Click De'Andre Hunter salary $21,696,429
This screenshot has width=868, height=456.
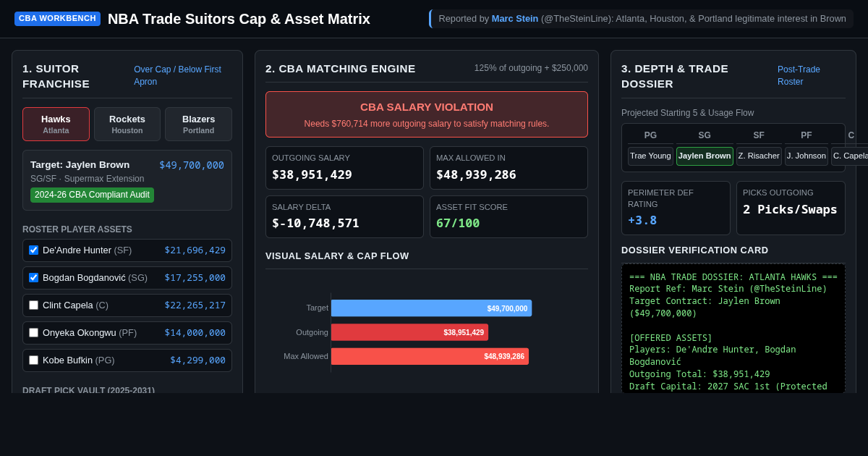click(x=195, y=250)
